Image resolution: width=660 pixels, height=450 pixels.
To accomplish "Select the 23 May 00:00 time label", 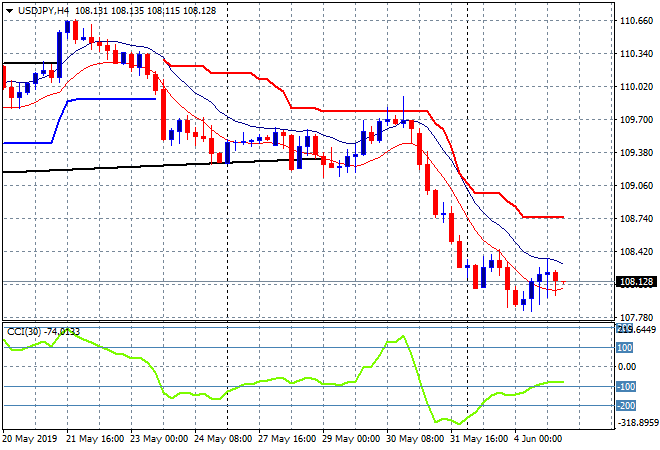I will point(159,439).
